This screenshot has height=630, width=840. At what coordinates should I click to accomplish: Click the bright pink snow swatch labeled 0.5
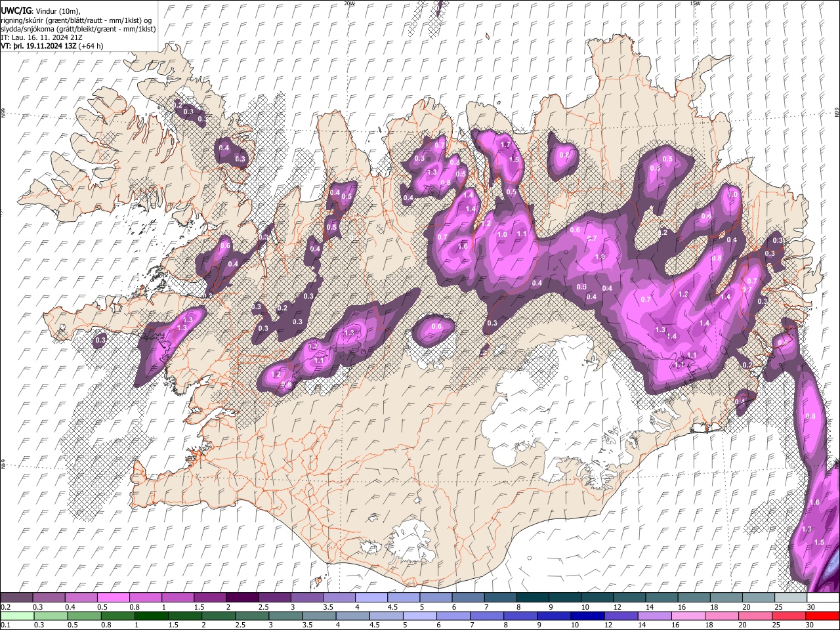(x=113, y=597)
